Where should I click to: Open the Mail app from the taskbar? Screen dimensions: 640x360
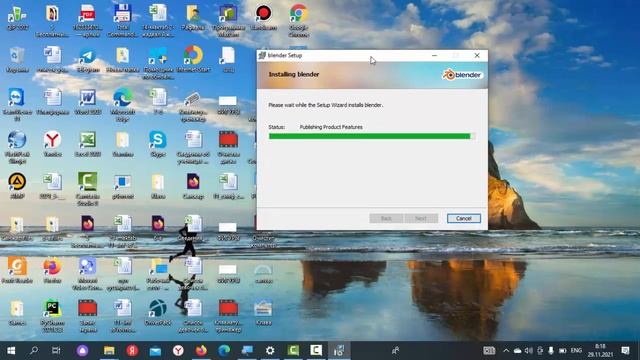pyautogui.click(x=155, y=351)
